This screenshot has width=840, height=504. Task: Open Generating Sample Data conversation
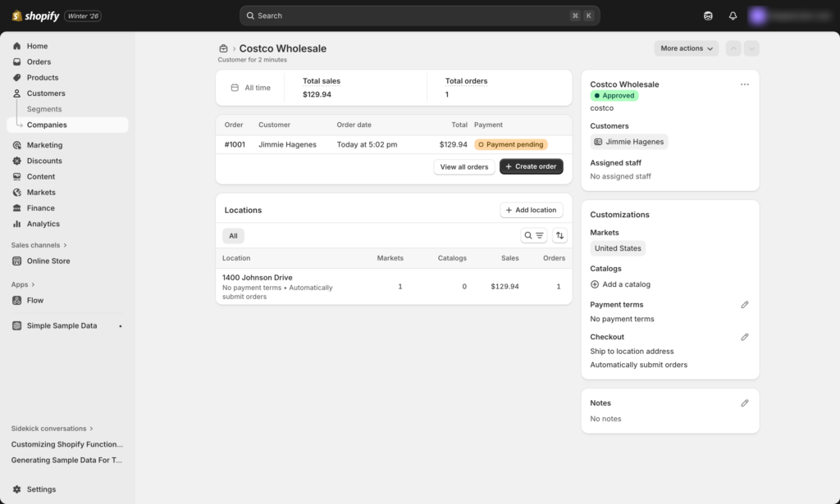(x=67, y=460)
